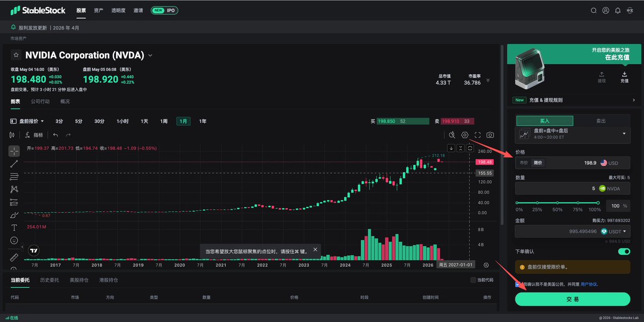Open the 透明度 nav tab
This screenshot has height=322, width=644.
tap(118, 11)
